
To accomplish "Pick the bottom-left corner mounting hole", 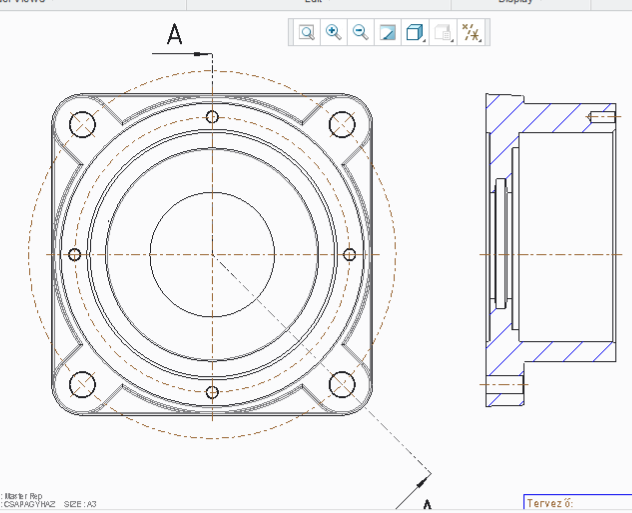I will click(83, 384).
